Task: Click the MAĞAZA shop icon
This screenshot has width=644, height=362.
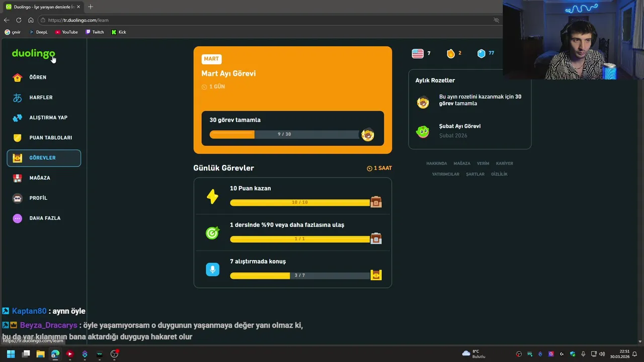Action: tap(18, 178)
